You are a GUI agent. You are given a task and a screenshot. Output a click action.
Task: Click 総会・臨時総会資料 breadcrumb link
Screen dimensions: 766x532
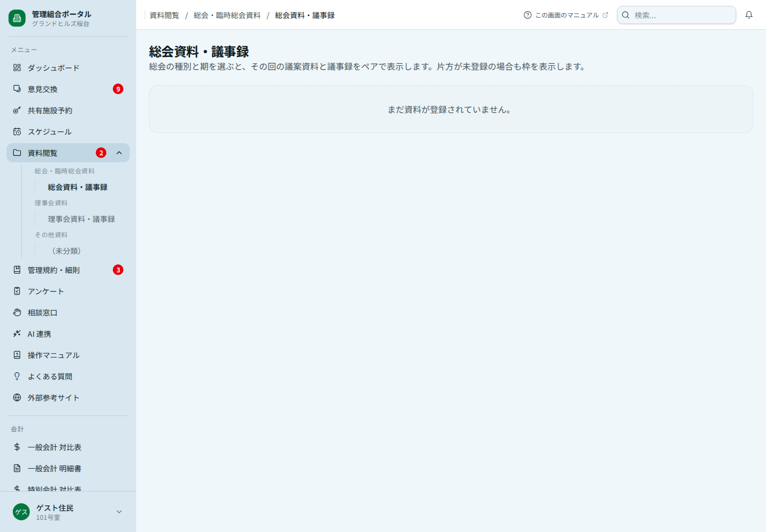[227, 15]
